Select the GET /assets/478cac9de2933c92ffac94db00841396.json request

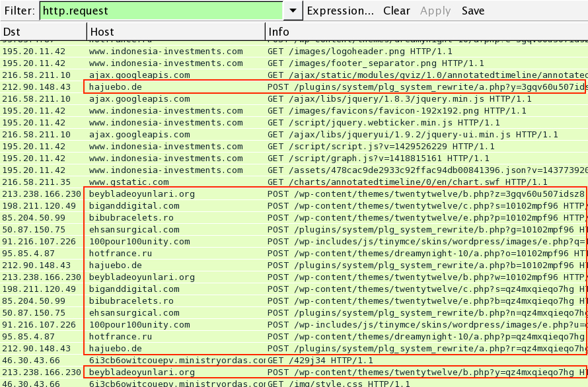[x=294, y=170]
